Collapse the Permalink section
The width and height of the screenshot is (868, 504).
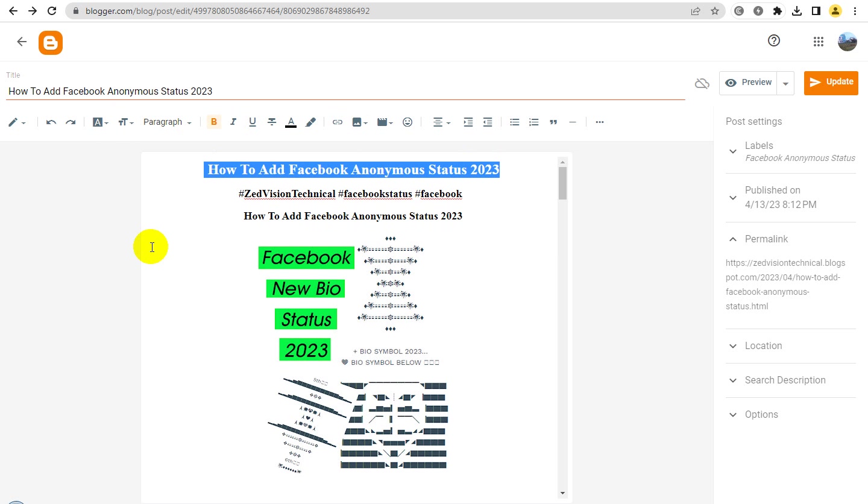[x=791, y=239]
